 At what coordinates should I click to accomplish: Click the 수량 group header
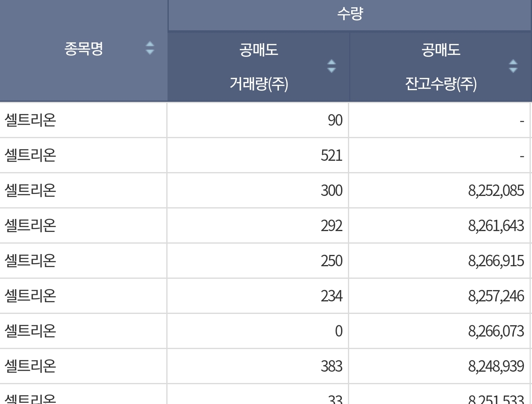(x=350, y=15)
